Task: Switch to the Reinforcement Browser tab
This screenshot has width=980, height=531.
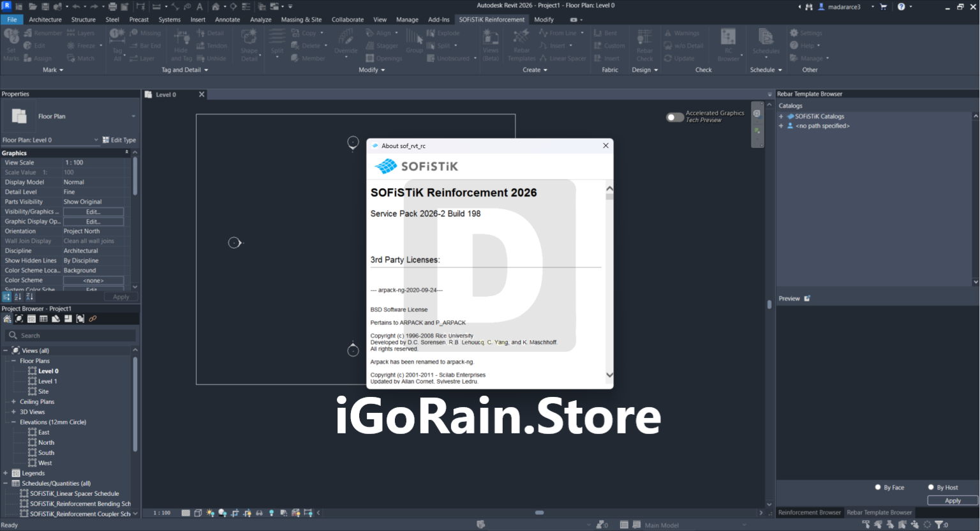Action: [809, 512]
